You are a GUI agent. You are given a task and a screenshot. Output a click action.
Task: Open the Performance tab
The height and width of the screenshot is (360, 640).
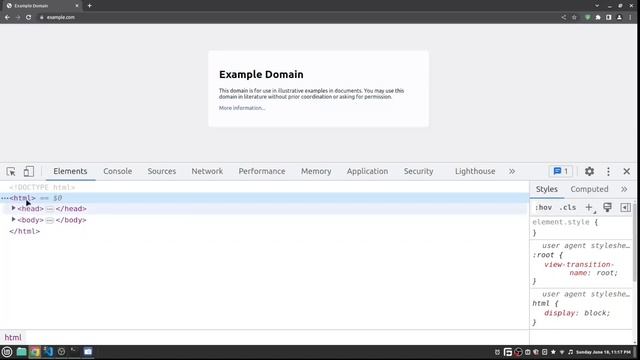[x=262, y=171]
